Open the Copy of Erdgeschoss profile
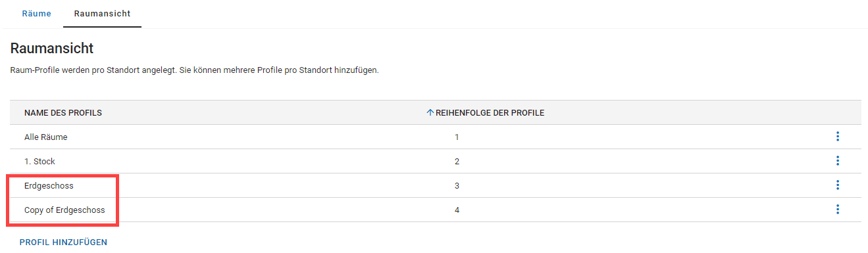The width and height of the screenshot is (868, 253). coord(64,210)
